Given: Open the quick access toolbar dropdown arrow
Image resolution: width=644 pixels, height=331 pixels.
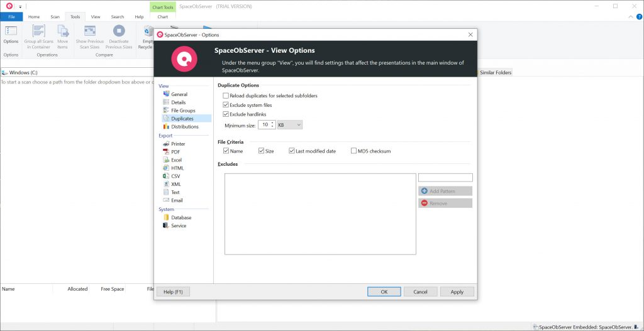Looking at the screenshot, I should pyautogui.click(x=20, y=6).
